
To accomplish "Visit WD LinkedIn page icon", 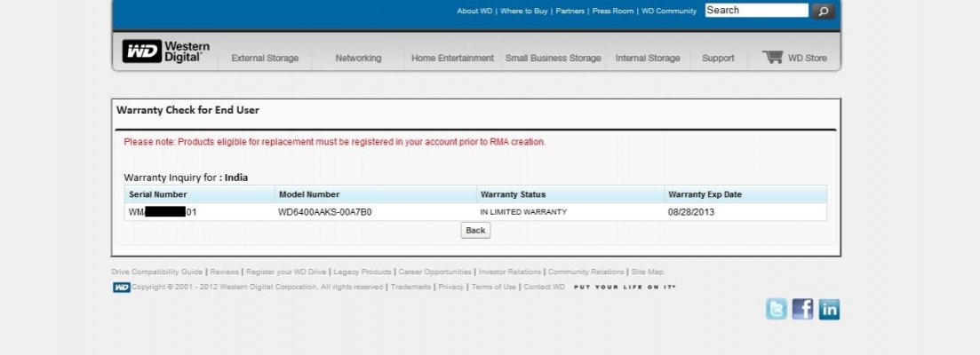I will tap(829, 309).
